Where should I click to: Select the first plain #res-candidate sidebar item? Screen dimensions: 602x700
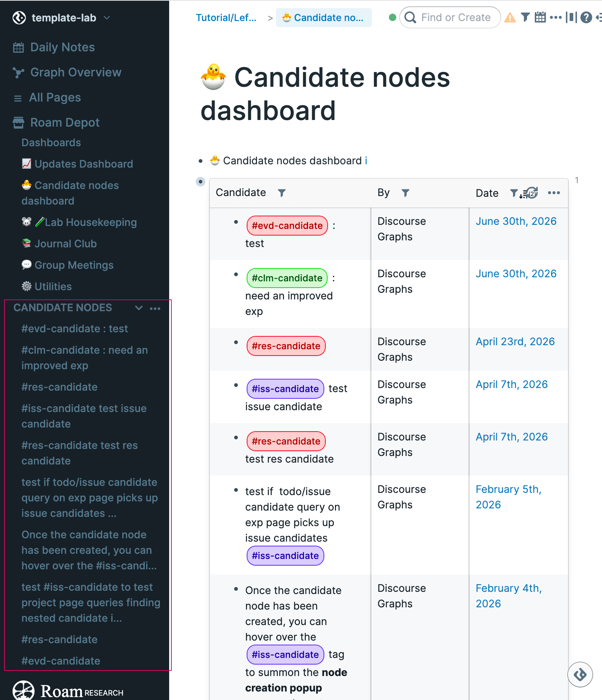point(59,387)
